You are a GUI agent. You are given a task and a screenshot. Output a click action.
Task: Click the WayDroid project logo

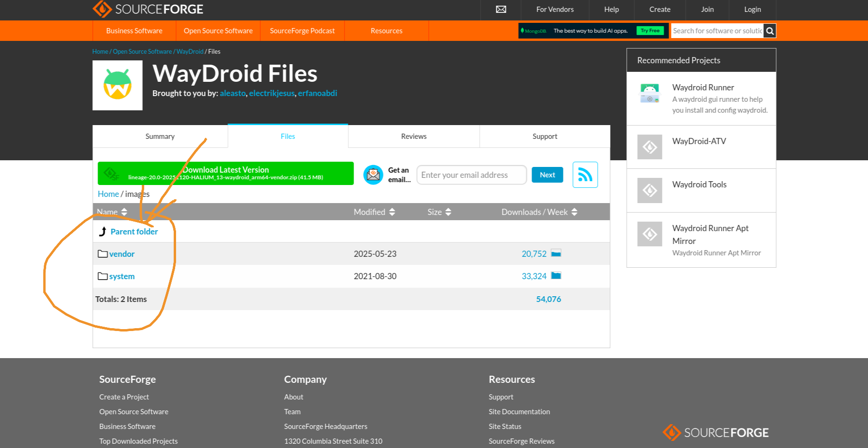(x=118, y=85)
